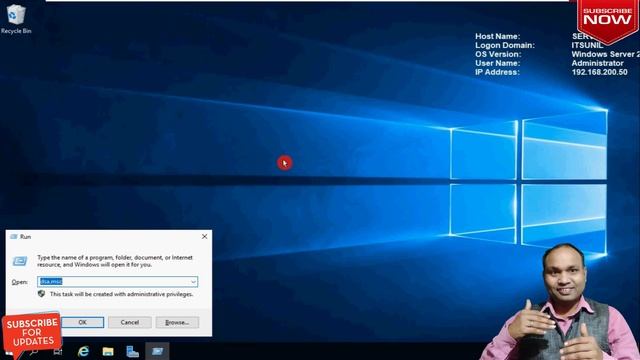Image resolution: width=640 pixels, height=360 pixels.
Task: Click the Run app taskbar button
Action: 157,351
